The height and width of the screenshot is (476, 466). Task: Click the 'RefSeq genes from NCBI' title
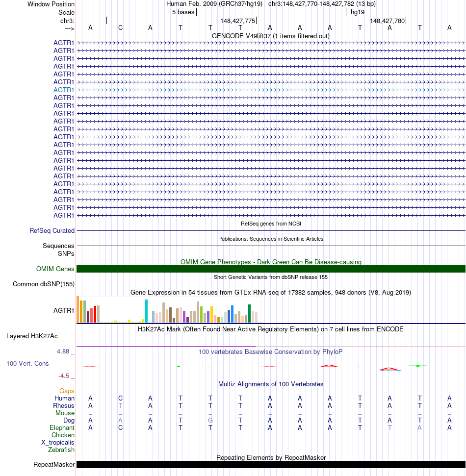click(271, 224)
